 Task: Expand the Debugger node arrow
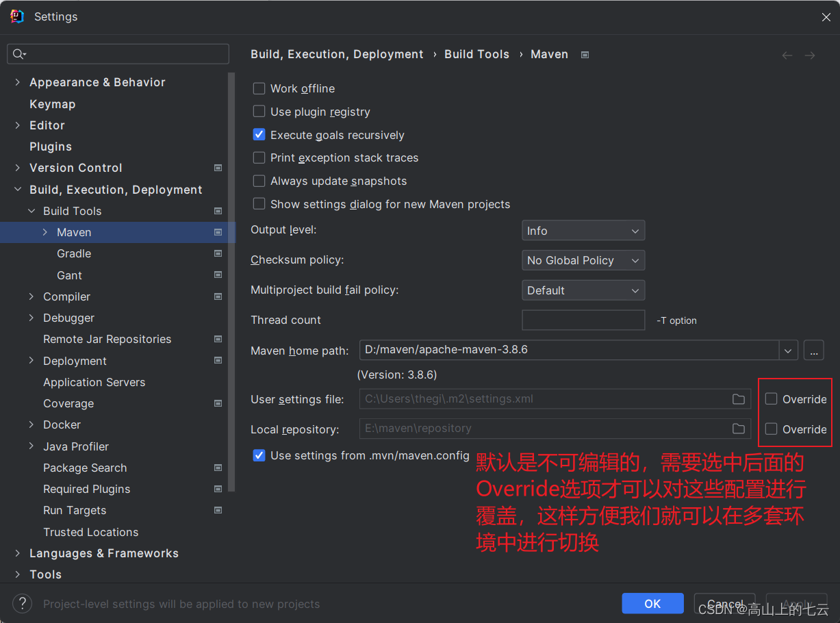tap(31, 318)
